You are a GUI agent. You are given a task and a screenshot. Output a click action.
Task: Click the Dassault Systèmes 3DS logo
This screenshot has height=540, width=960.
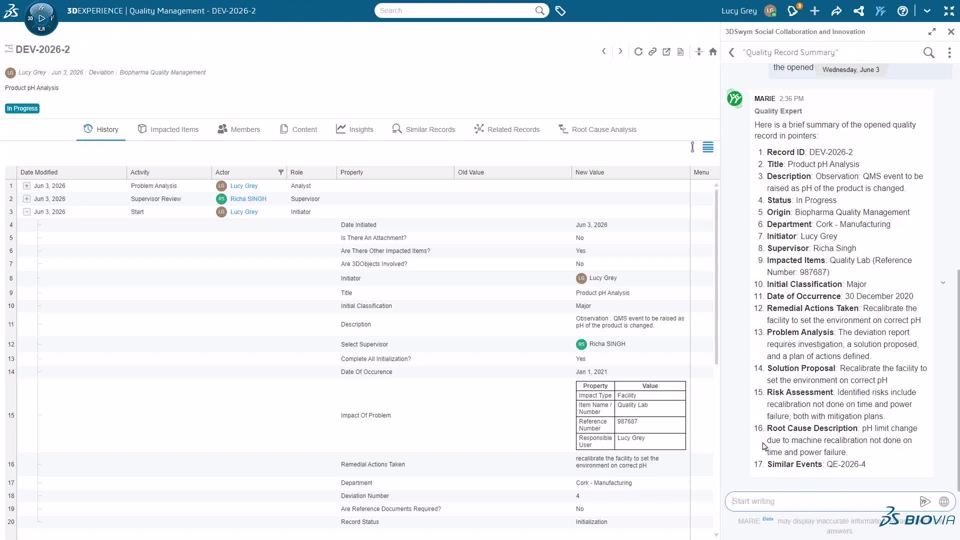11,10
